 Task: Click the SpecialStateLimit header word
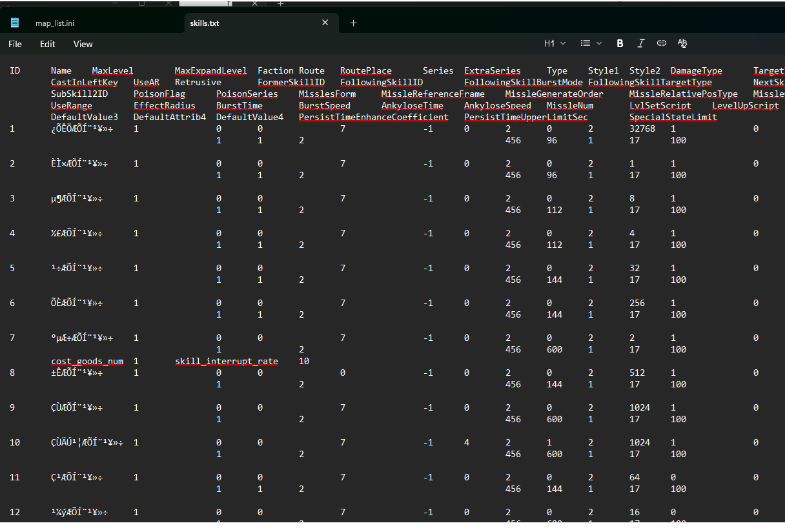[673, 117]
